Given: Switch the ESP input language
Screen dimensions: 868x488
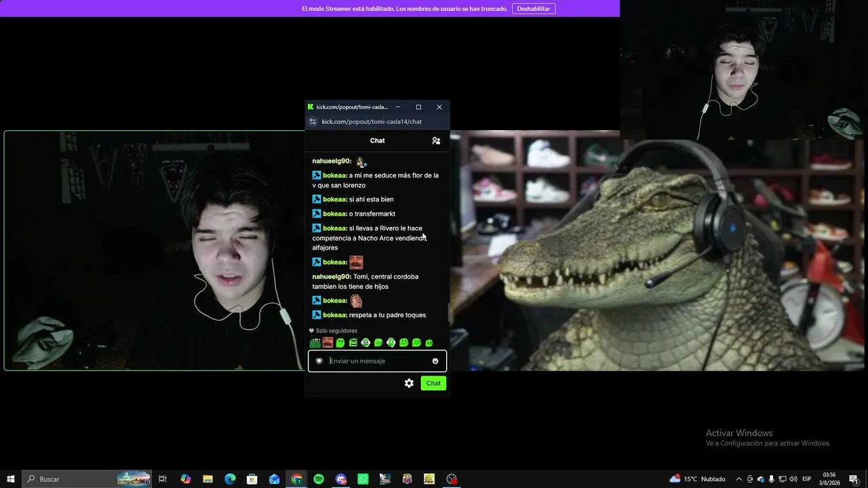Looking at the screenshot, I should 807,479.
